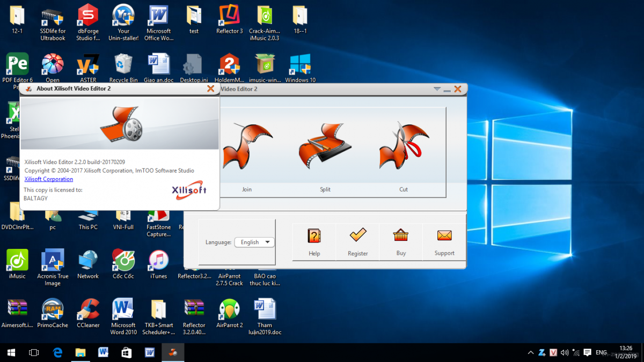Screen dimensions: 644x362
Task: Open the Wi-Fi network tray icon
Action: click(x=576, y=352)
